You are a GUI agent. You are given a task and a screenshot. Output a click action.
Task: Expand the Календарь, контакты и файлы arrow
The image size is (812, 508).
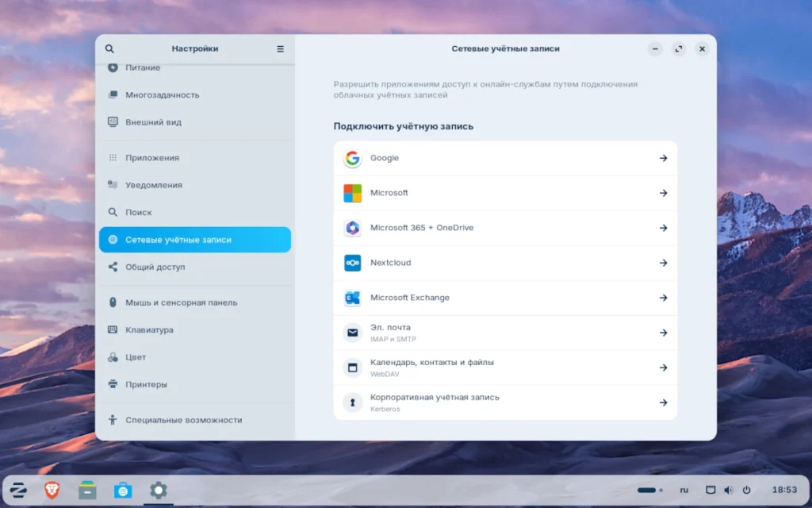(x=664, y=368)
